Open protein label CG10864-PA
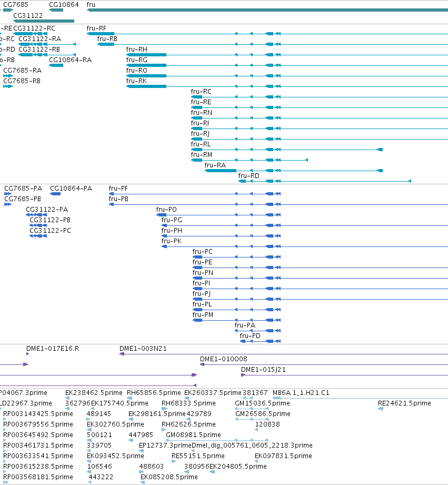448x485 pixels. tap(71, 188)
